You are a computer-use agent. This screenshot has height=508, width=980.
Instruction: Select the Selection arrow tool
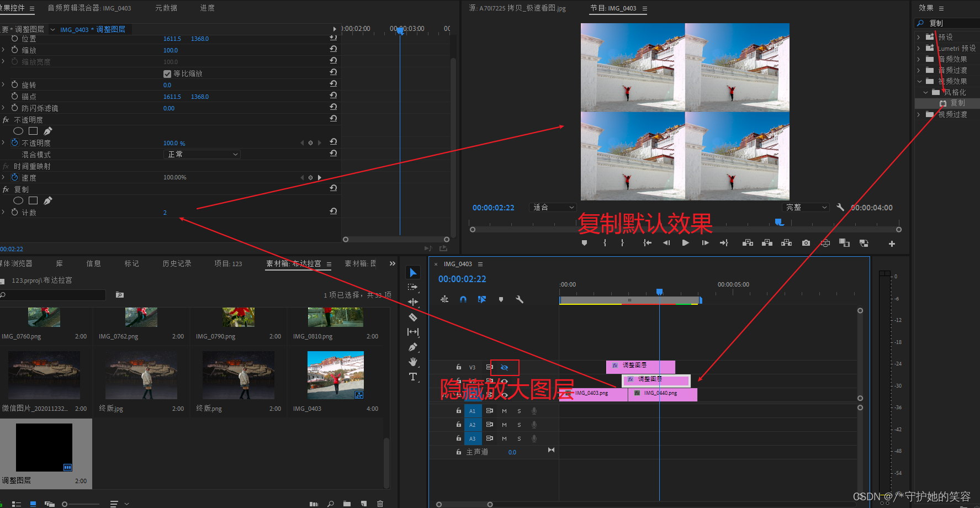click(413, 272)
